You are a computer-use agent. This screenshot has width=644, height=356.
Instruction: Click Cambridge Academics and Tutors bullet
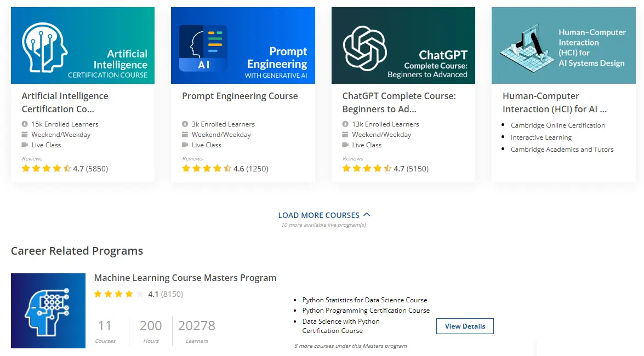tap(562, 150)
